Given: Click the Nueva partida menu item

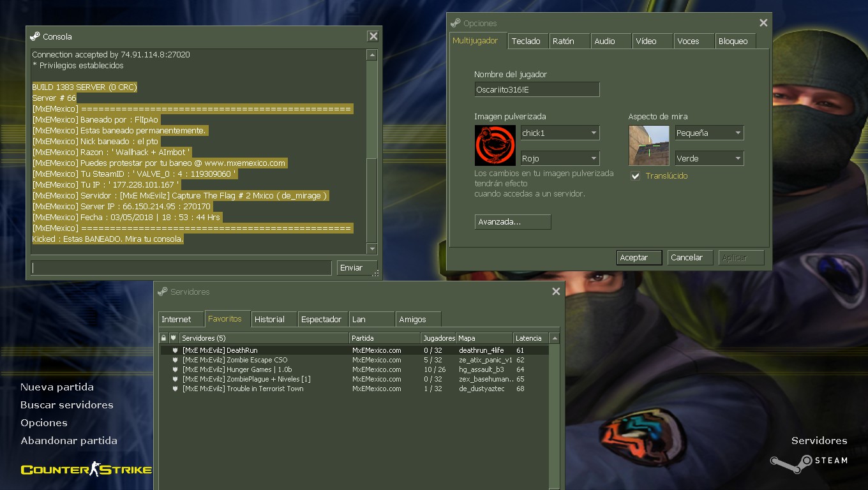Looking at the screenshot, I should 57,387.
